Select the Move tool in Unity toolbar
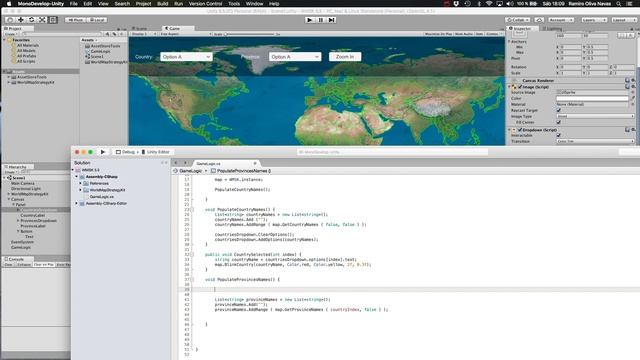 [x=21, y=20]
